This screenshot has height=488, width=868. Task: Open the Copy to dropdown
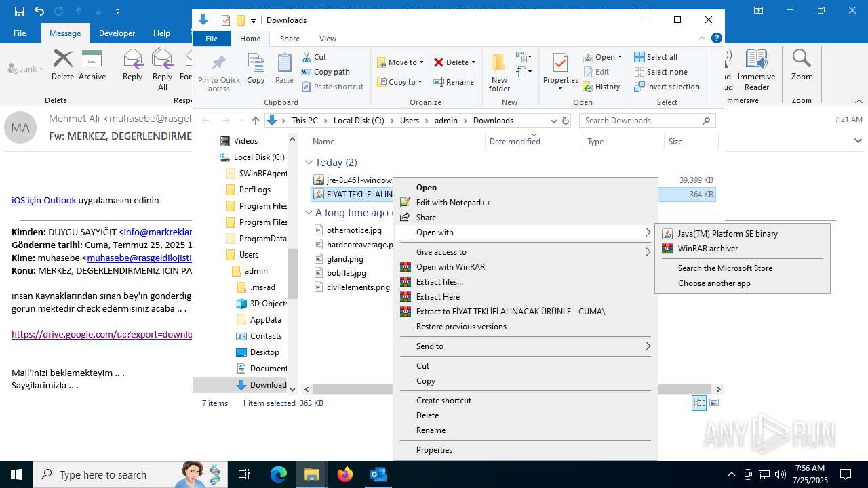coord(400,82)
